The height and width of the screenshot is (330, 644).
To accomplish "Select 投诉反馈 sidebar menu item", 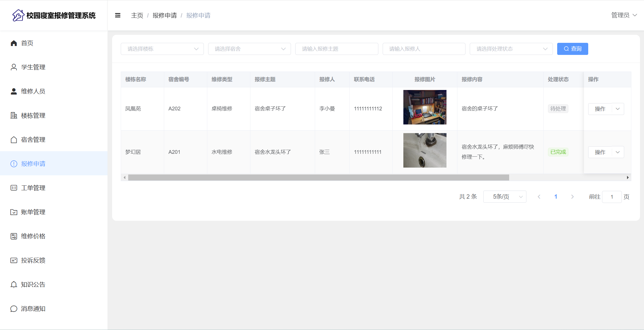I will (33, 260).
